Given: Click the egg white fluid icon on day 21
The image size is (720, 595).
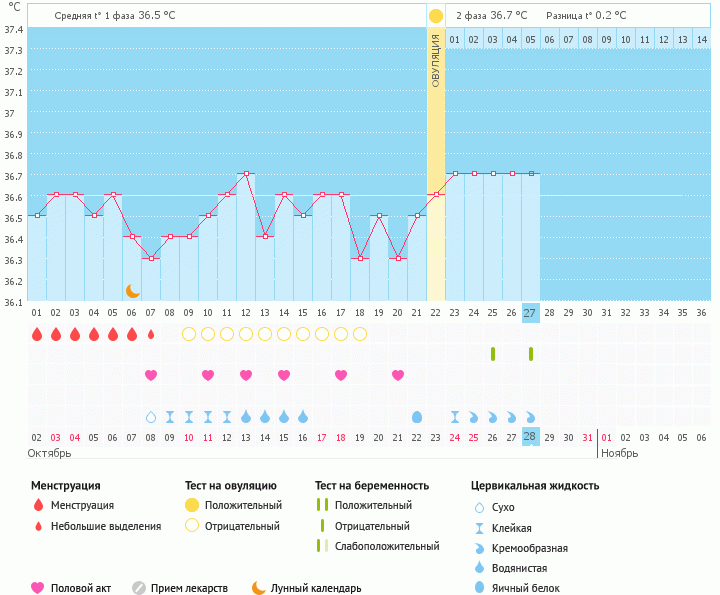Looking at the screenshot, I should (x=417, y=416).
